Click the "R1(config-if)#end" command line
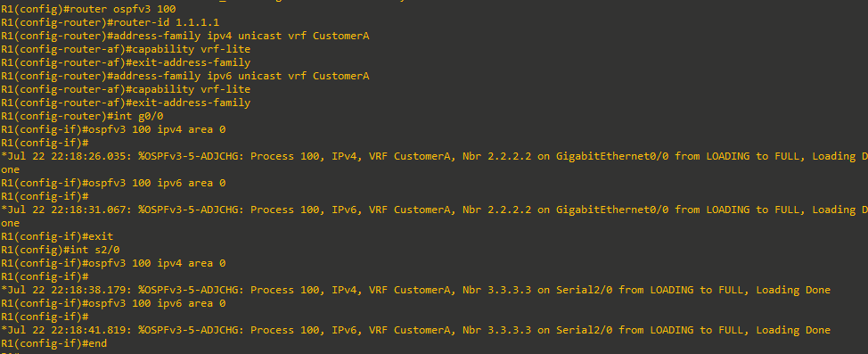Image resolution: width=868 pixels, height=354 pixels. [54, 343]
